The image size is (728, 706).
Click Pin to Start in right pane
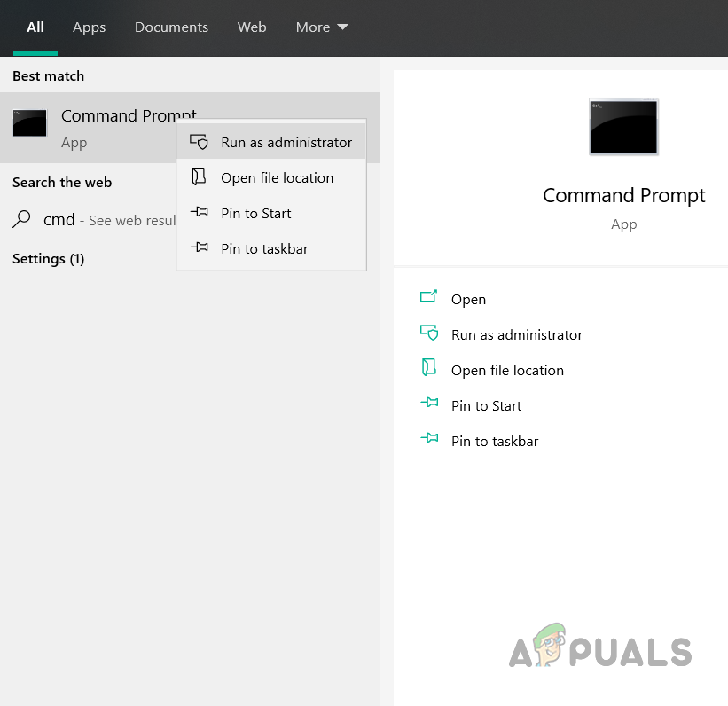[486, 405]
